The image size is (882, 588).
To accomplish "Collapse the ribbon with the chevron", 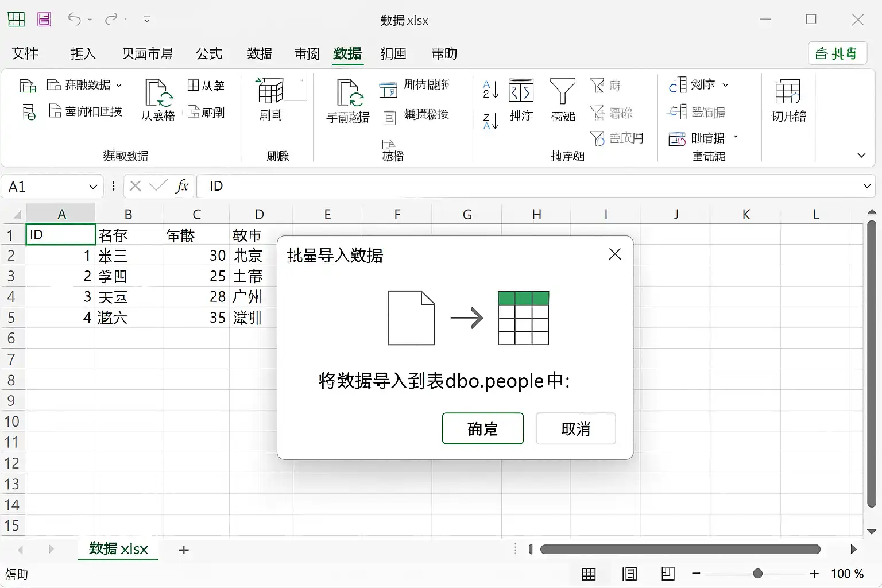I will tap(861, 155).
